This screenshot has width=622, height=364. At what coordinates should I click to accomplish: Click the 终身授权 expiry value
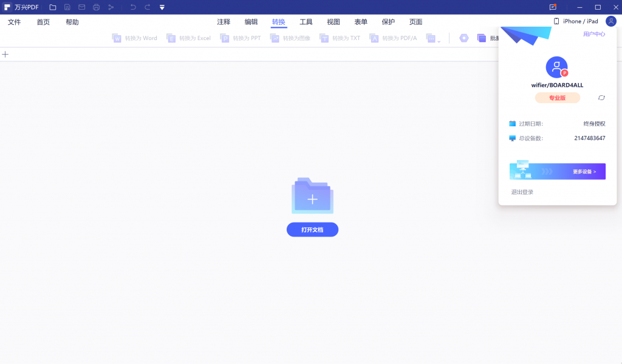594,124
